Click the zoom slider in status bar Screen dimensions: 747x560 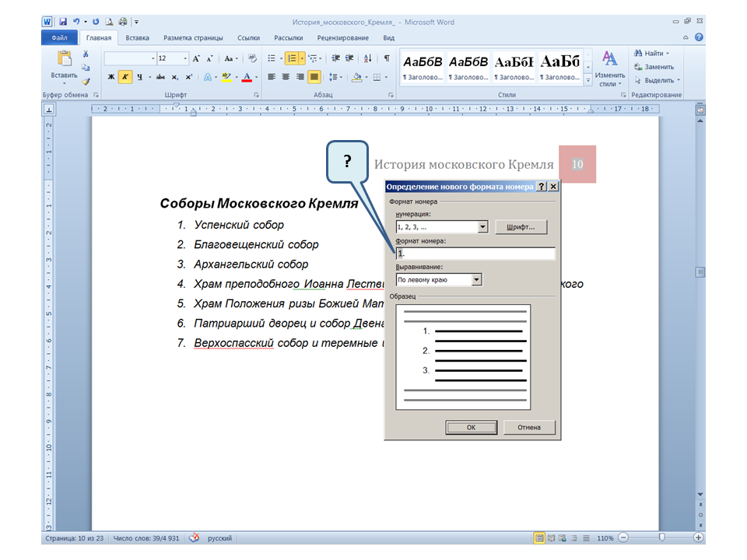[x=661, y=538]
